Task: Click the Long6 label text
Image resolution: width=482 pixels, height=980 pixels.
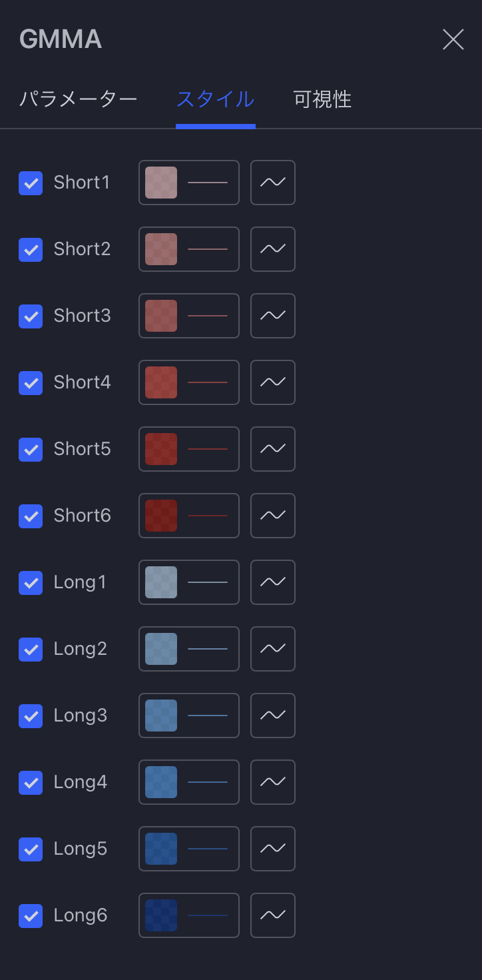Action: [81, 915]
